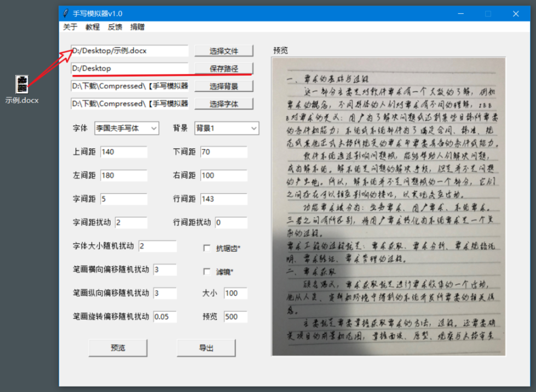Click the 字间距 field with value 5

124,199
